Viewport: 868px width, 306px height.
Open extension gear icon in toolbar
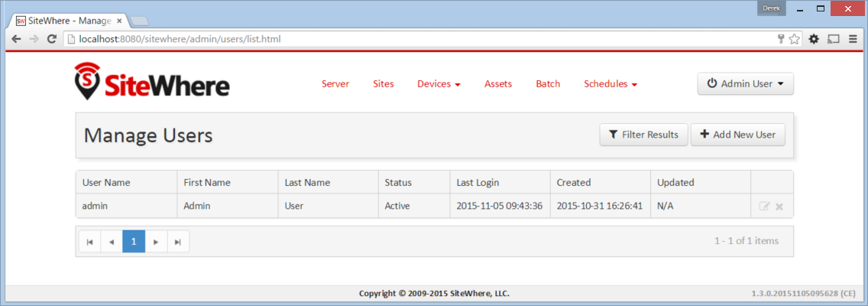pyautogui.click(x=814, y=39)
